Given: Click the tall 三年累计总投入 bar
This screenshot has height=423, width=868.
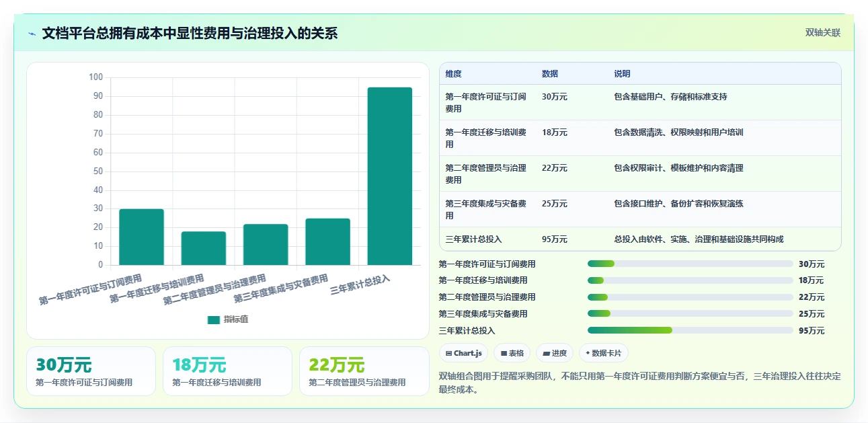Looking at the screenshot, I should click(x=390, y=176).
